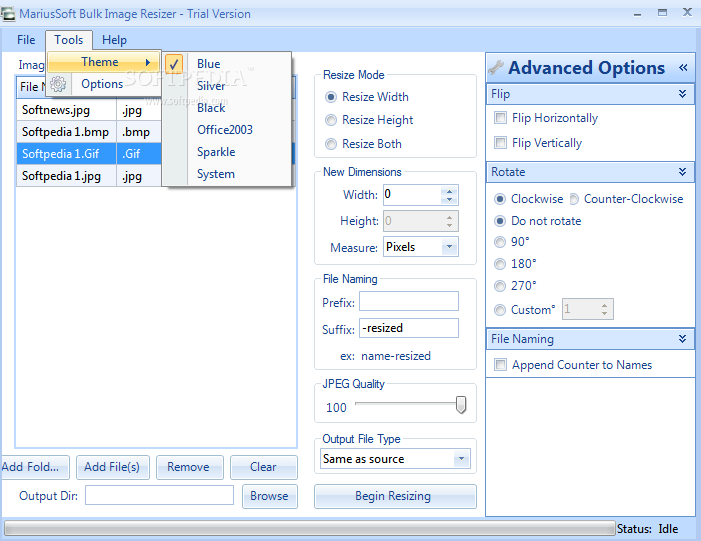The image size is (701, 541).
Task: Choose Counter-Clockwise rotation direction
Action: (x=574, y=199)
